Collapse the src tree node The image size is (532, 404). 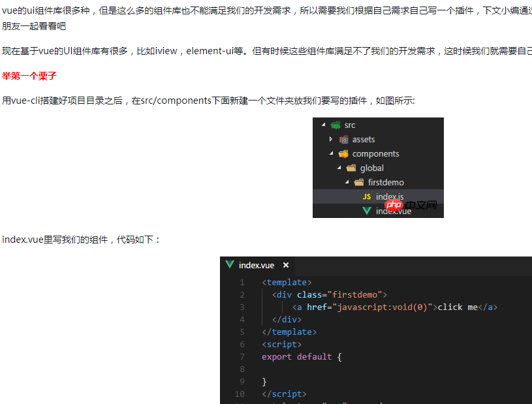pyautogui.click(x=324, y=125)
